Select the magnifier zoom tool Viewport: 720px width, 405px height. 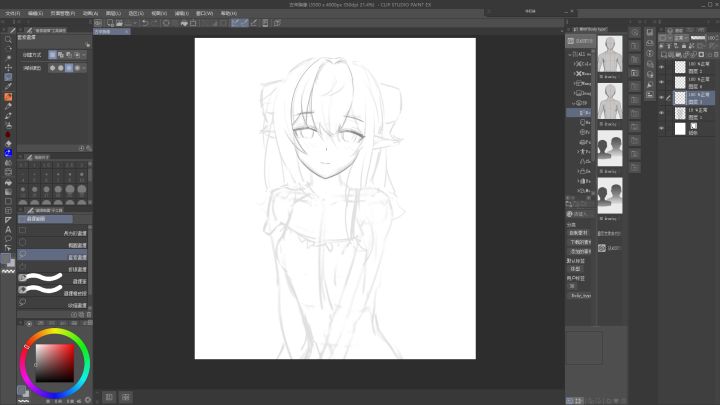8,39
